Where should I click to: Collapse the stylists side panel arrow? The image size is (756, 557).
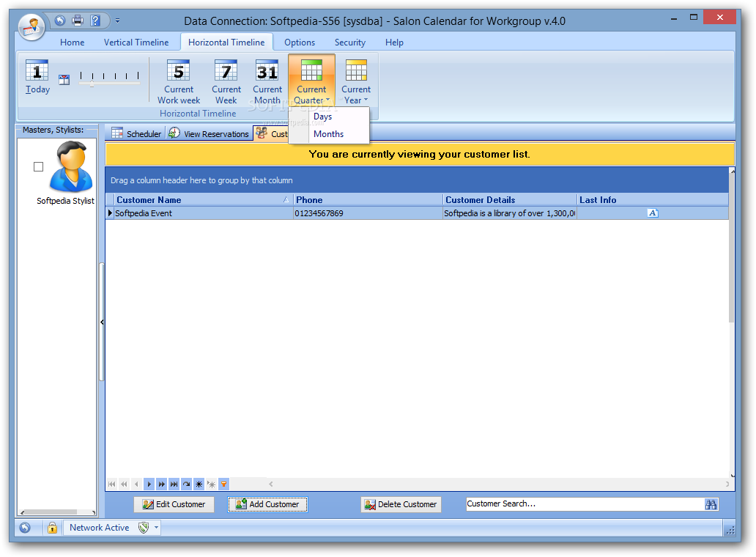point(103,322)
